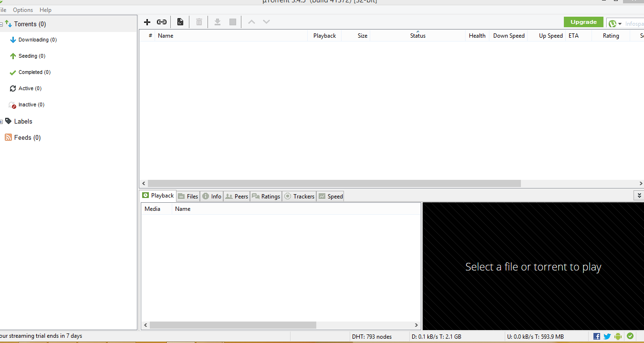Viewport: 644px width, 343px height.
Task: Click the 'streaming trial ends in 7 days' message
Action: 41,336
